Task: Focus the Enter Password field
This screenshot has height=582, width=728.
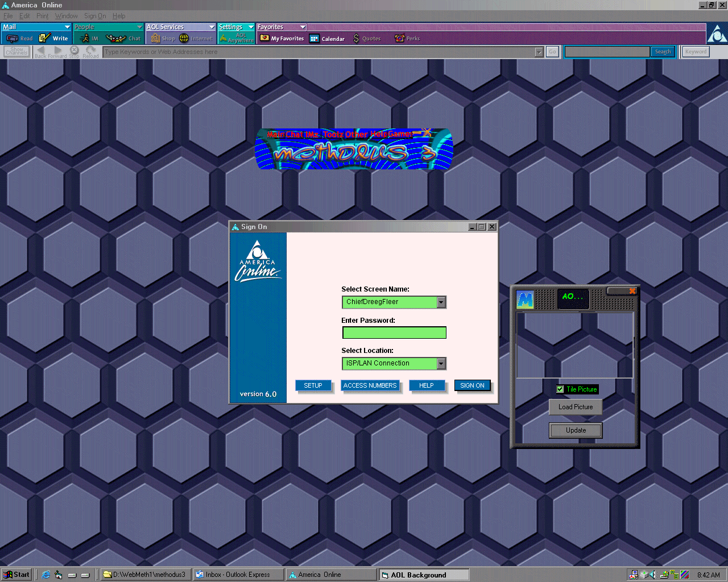Action: 394,332
